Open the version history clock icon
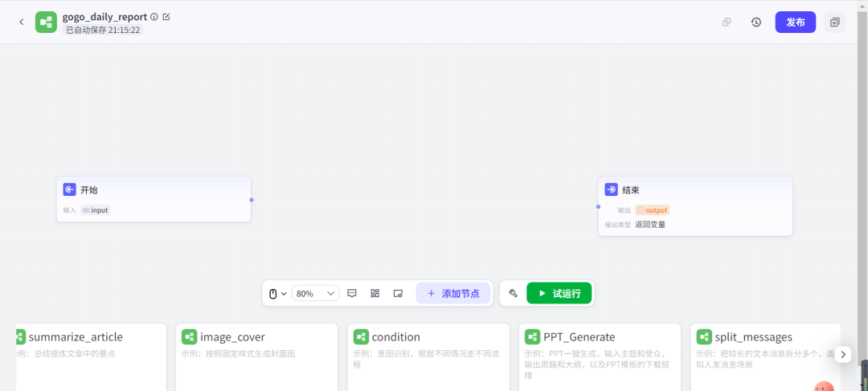Viewport: 868px width, 391px height. (x=756, y=22)
